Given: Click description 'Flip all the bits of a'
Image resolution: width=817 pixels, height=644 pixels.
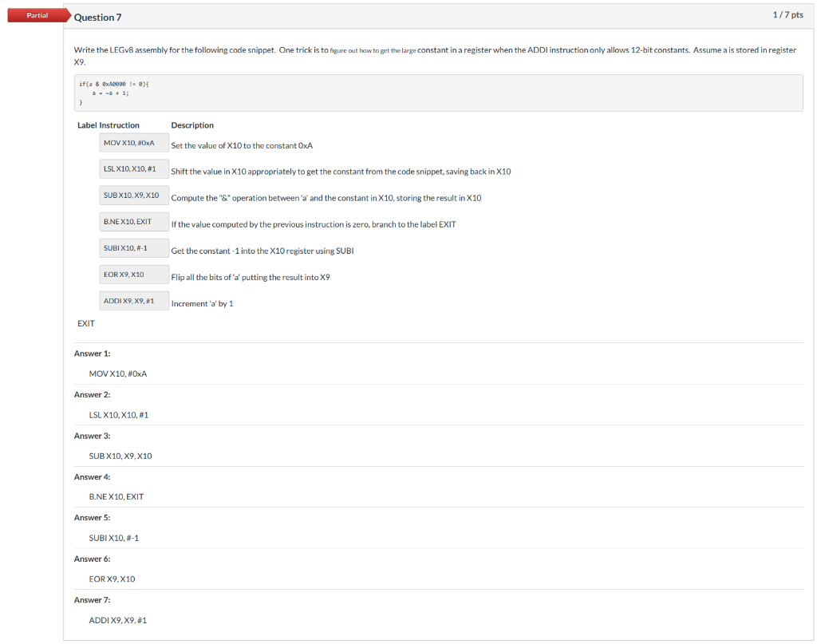Looking at the screenshot, I should click(x=250, y=277).
